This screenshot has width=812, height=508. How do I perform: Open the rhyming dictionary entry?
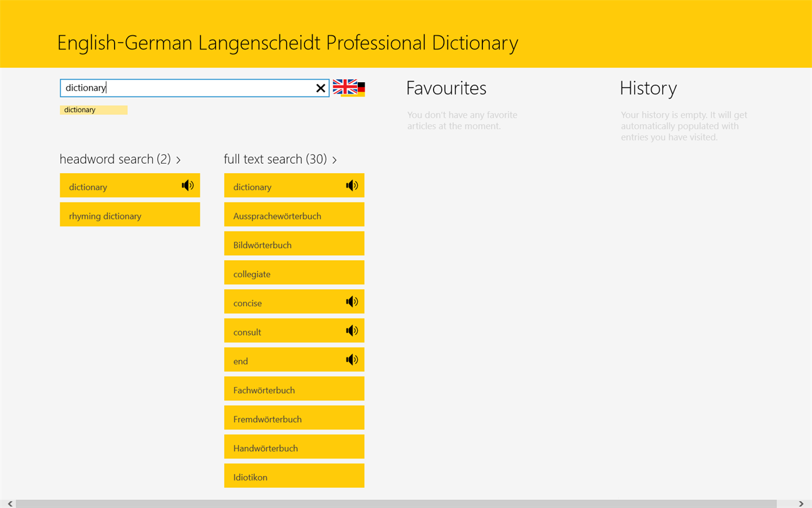[x=130, y=214]
